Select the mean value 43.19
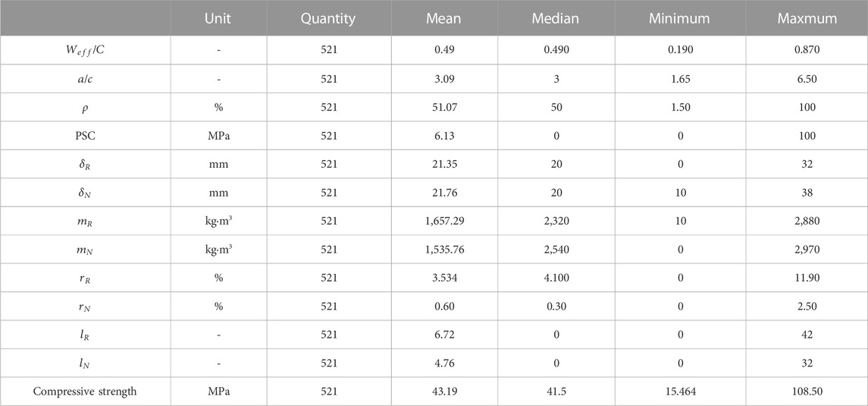 tap(444, 392)
